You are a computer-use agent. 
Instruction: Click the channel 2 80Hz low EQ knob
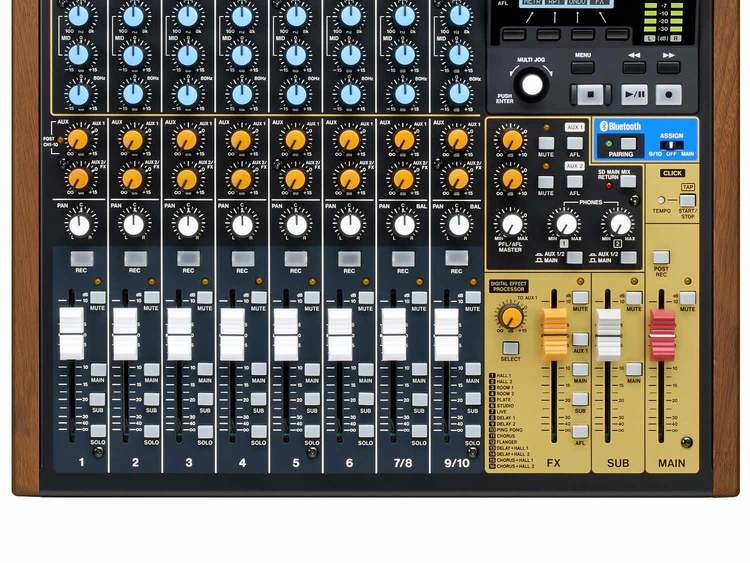pyautogui.click(x=133, y=94)
